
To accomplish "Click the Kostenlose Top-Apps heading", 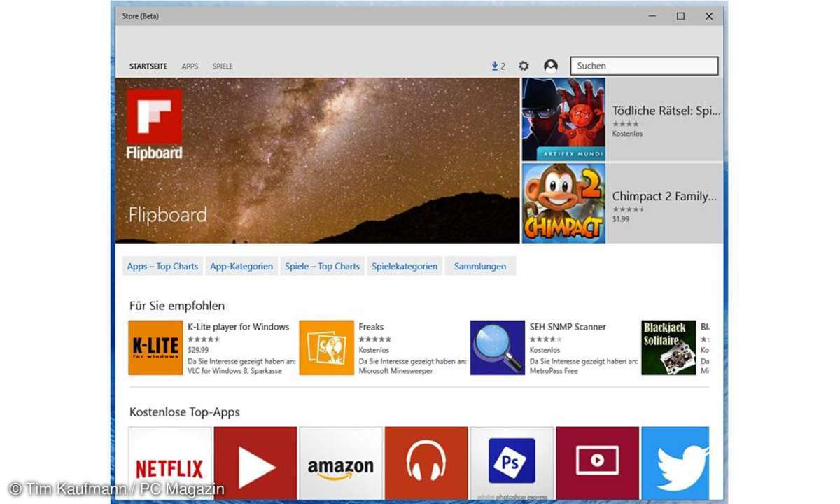I will click(x=185, y=412).
